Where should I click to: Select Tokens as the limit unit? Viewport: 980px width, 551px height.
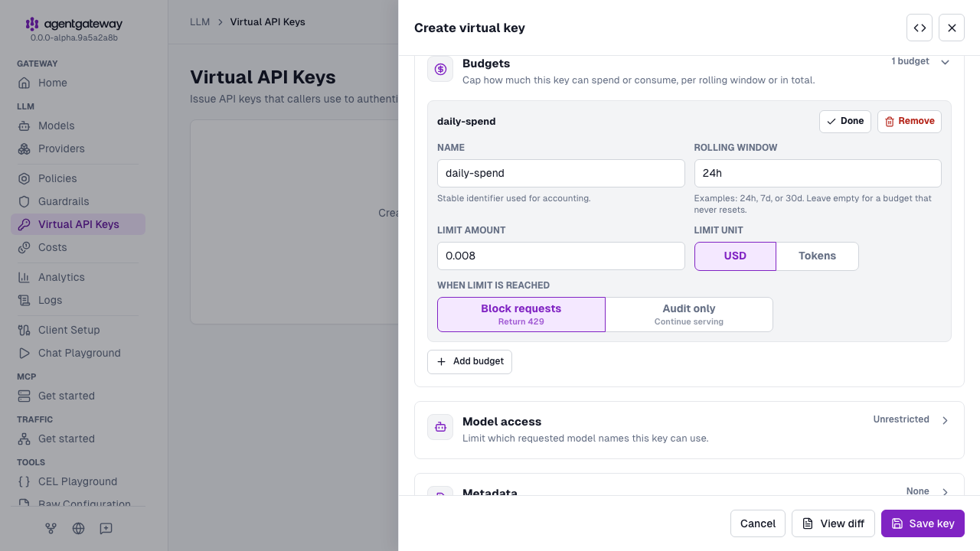point(817,256)
